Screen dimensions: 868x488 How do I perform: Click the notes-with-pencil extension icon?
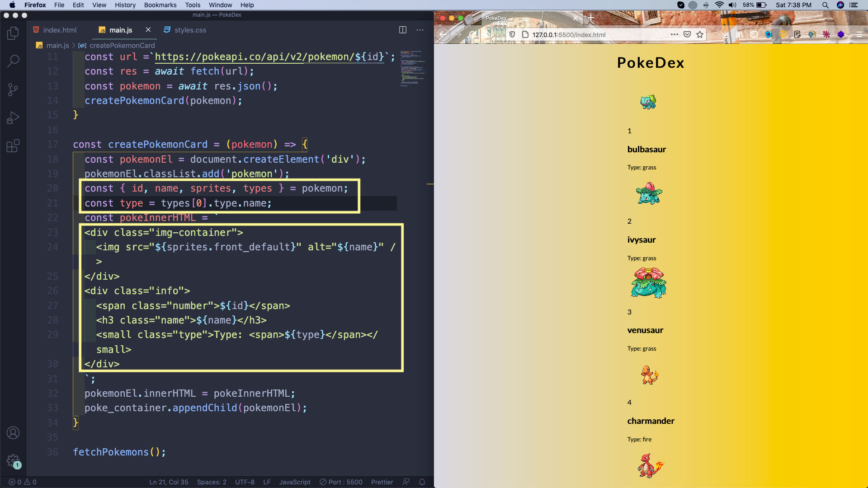(x=797, y=34)
